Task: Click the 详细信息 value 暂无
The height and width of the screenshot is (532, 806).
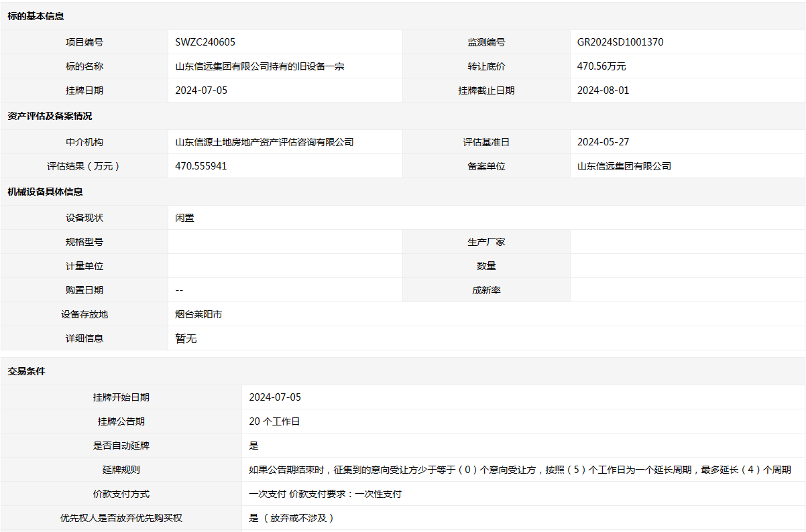Action: 186,338
